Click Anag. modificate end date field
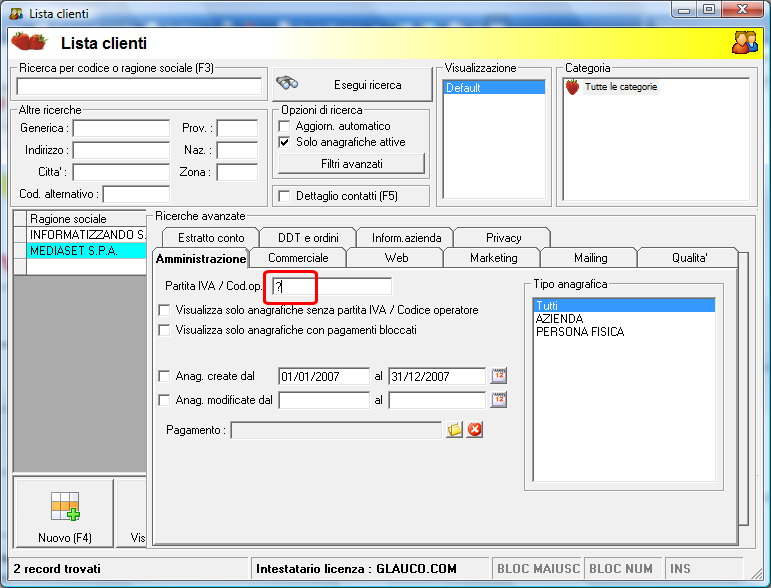The height and width of the screenshot is (588, 771). 437,400
